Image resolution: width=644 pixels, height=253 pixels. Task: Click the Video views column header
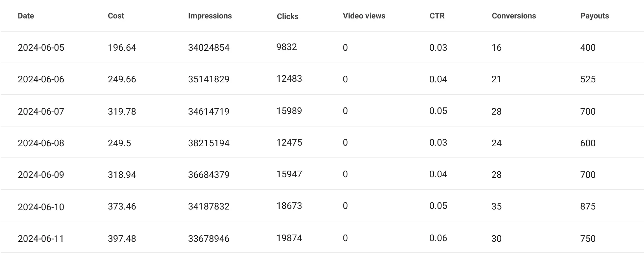coord(364,16)
